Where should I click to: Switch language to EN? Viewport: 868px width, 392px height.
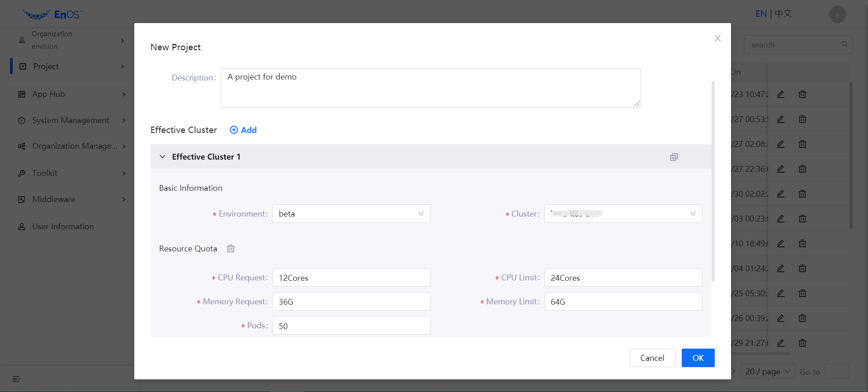click(x=760, y=14)
